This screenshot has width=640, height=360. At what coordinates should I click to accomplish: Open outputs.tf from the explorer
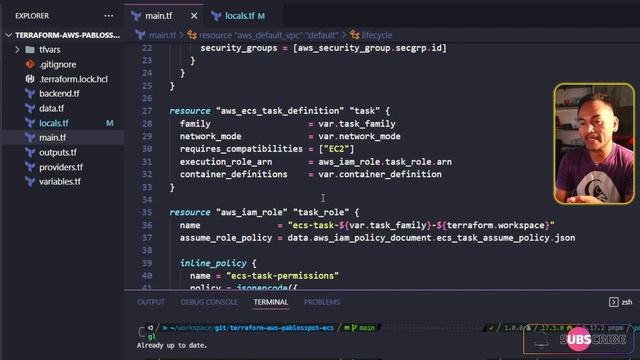point(58,153)
